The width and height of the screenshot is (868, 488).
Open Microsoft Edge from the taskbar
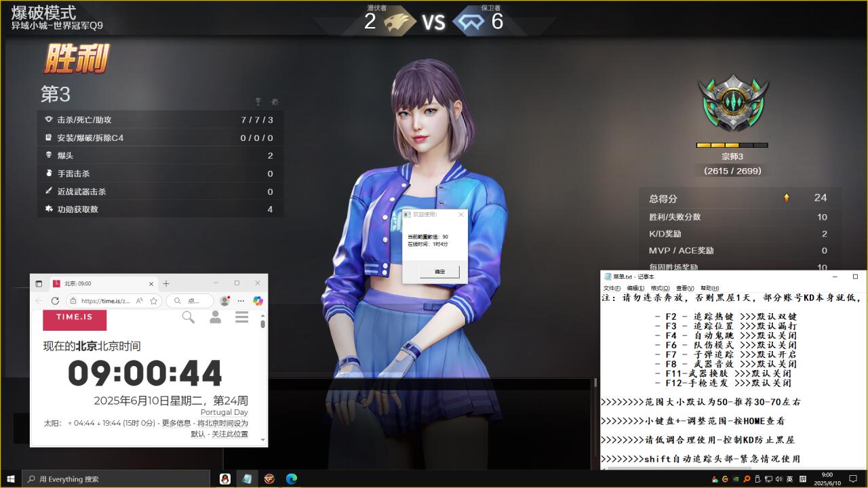pyautogui.click(x=292, y=479)
